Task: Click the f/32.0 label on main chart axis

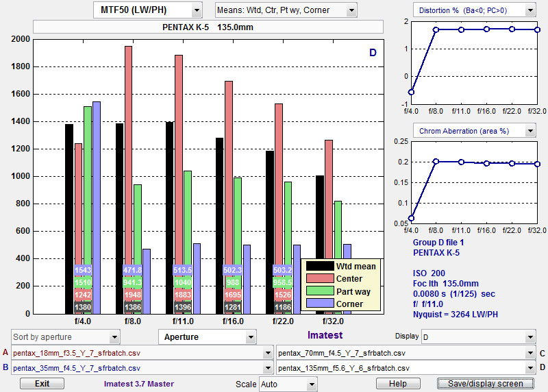Action: [x=333, y=321]
